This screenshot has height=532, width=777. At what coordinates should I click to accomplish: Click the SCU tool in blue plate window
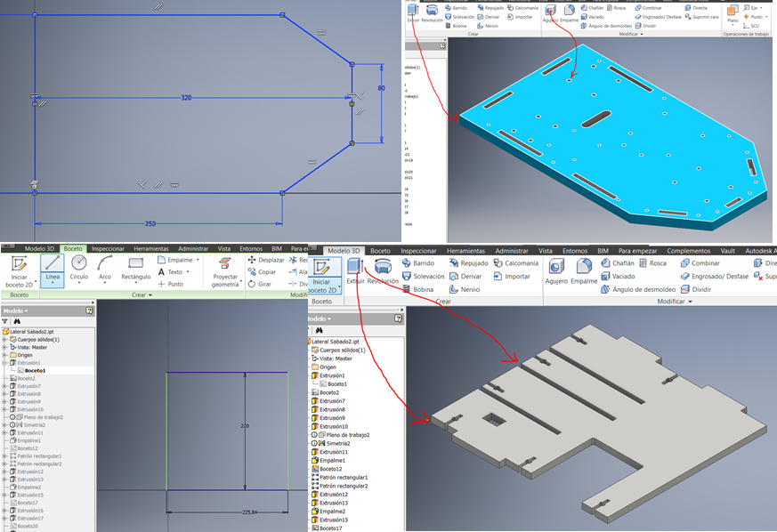pos(750,26)
